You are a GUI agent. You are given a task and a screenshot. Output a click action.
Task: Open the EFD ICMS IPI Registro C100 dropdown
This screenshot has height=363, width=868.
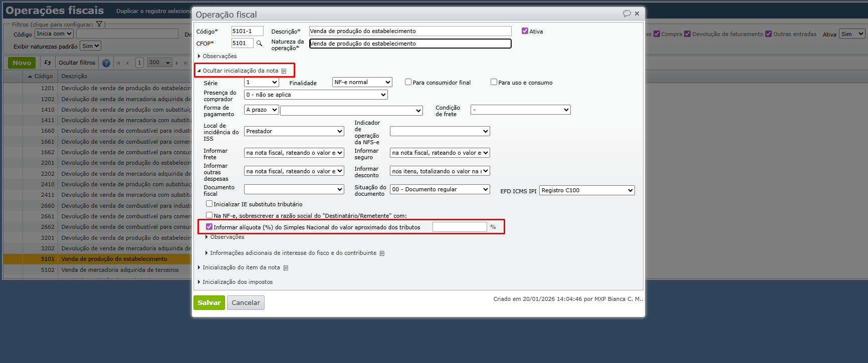point(587,190)
